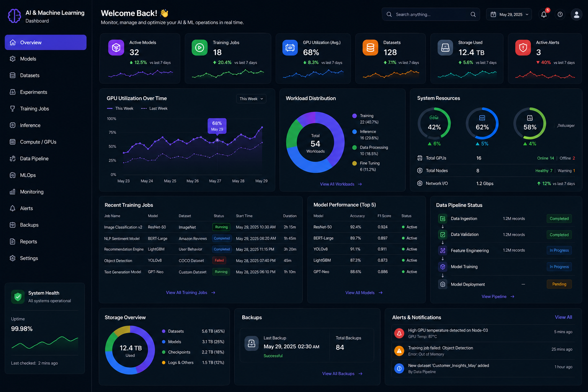Click the Total GPUs icon
Image resolution: width=588 pixels, height=392 pixels.
click(x=420, y=158)
